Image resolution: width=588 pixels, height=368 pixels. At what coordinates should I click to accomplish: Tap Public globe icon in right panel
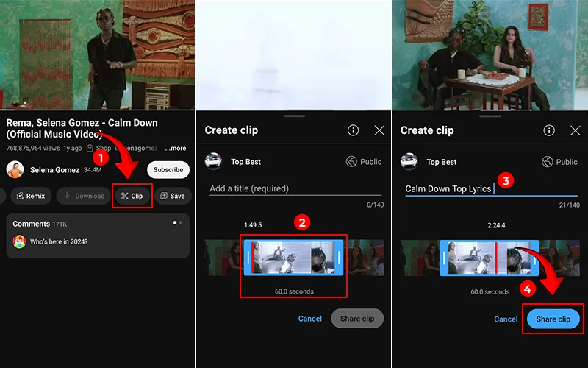(x=547, y=162)
